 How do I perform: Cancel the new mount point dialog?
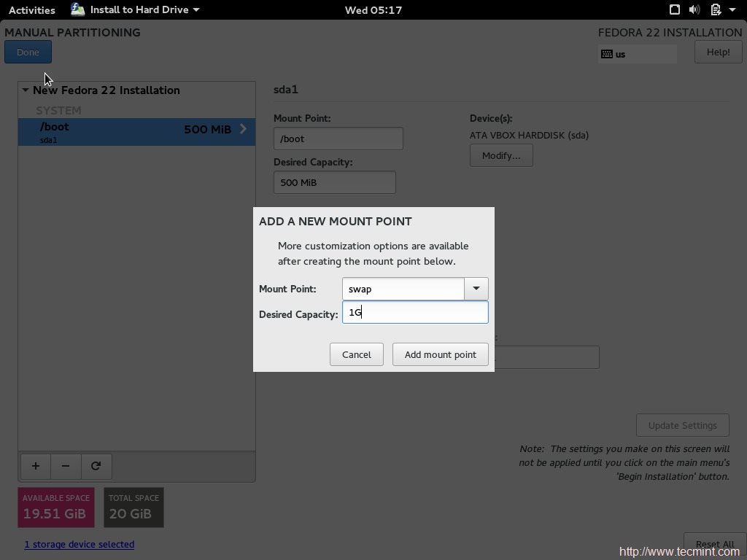(356, 354)
